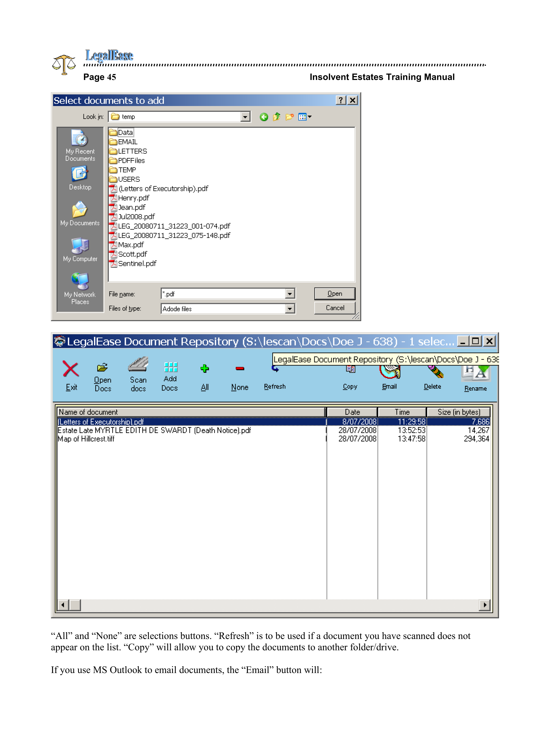Select the Max.pdf file
The height and width of the screenshot is (756, 535).
(127, 245)
